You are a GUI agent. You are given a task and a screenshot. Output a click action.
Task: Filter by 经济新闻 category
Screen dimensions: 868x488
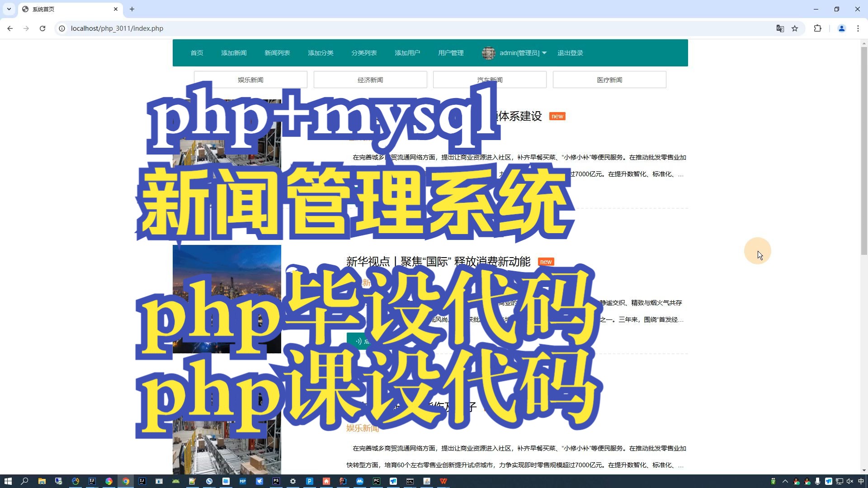tap(370, 80)
